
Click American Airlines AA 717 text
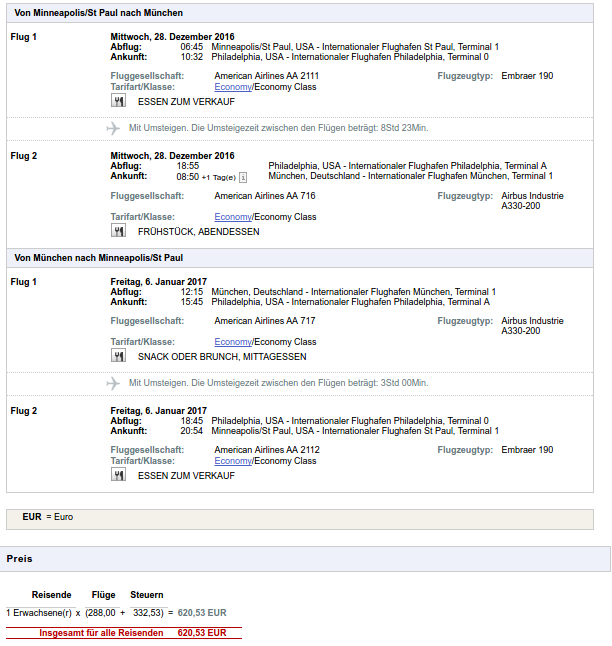265,321
